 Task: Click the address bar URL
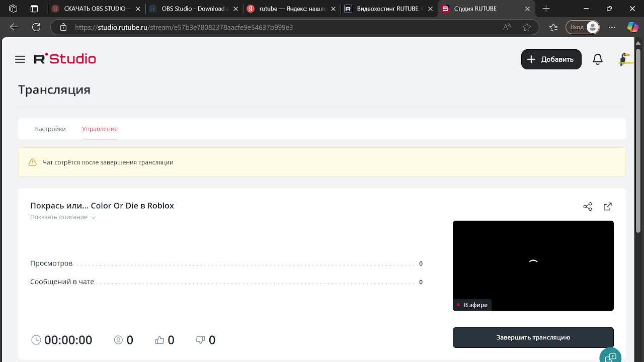click(184, 27)
